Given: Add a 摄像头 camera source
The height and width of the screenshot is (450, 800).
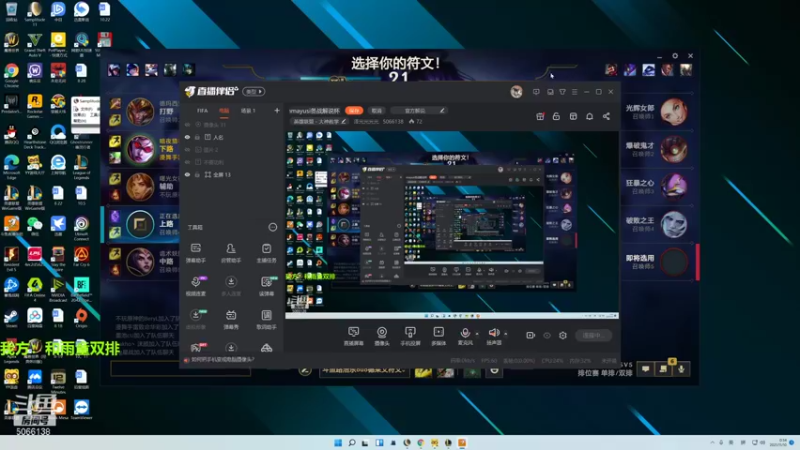Looking at the screenshot, I should (382, 336).
